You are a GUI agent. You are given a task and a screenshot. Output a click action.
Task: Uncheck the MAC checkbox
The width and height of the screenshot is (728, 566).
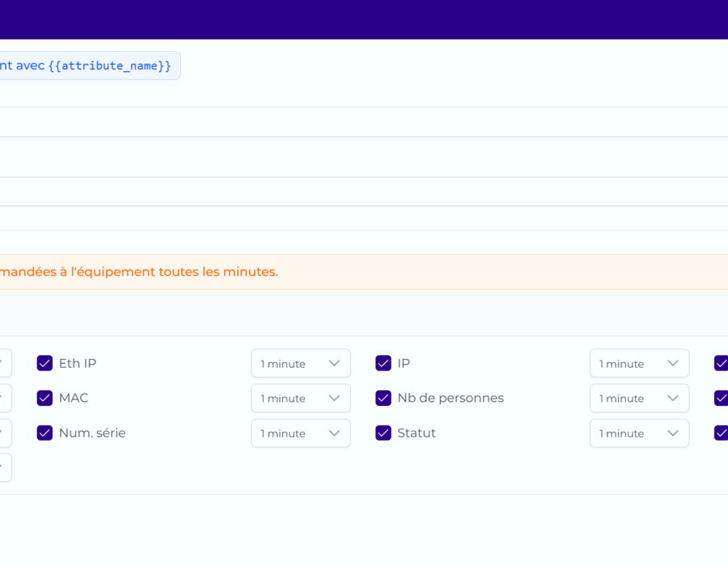click(44, 398)
